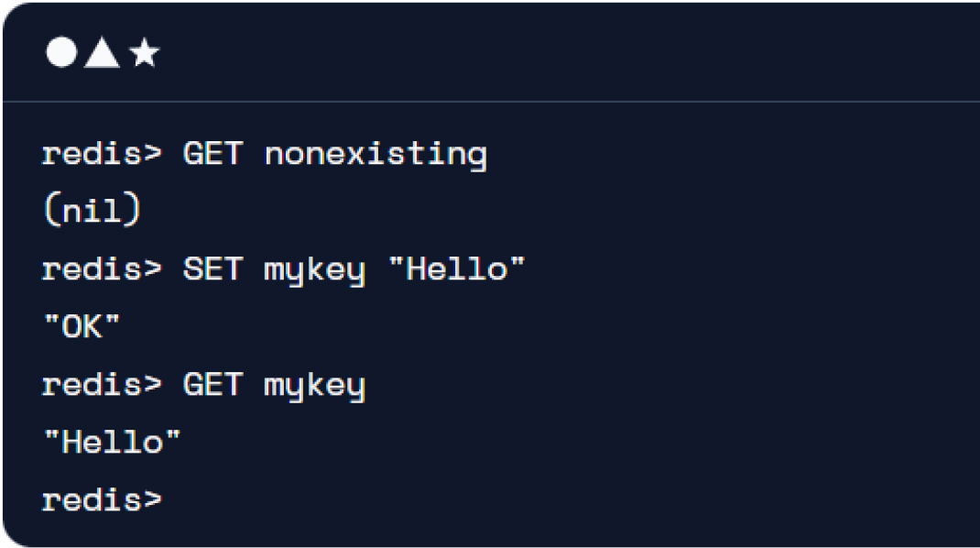Click the last empty redis> prompt

102,500
